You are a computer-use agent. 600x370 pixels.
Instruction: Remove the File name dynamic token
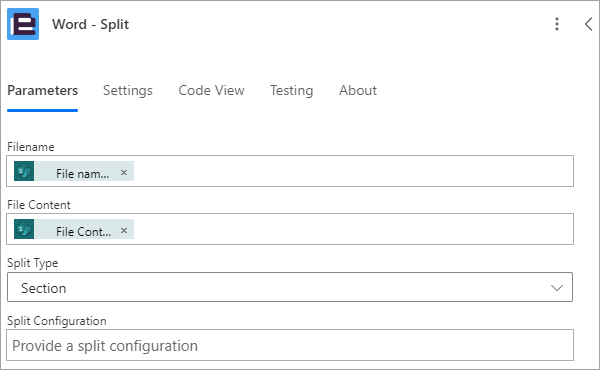pyautogui.click(x=124, y=173)
